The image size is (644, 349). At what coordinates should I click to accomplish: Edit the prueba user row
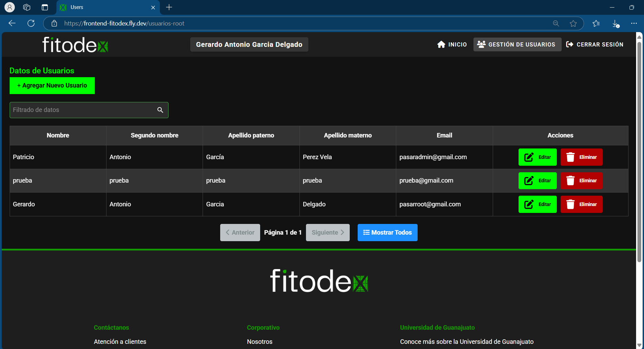pyautogui.click(x=538, y=181)
